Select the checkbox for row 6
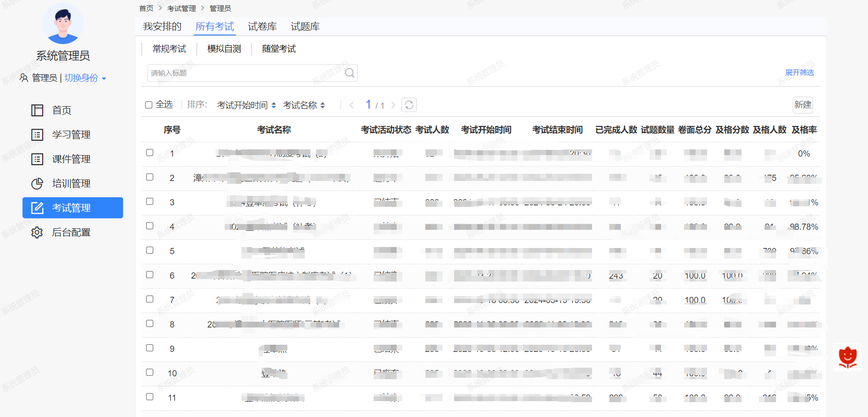Image resolution: width=868 pixels, height=417 pixels. [x=150, y=275]
